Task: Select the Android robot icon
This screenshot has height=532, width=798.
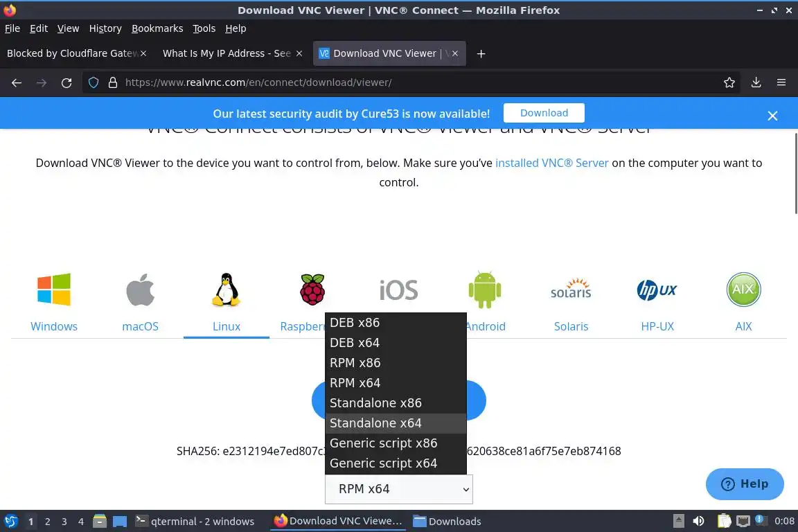Action: coord(484,289)
